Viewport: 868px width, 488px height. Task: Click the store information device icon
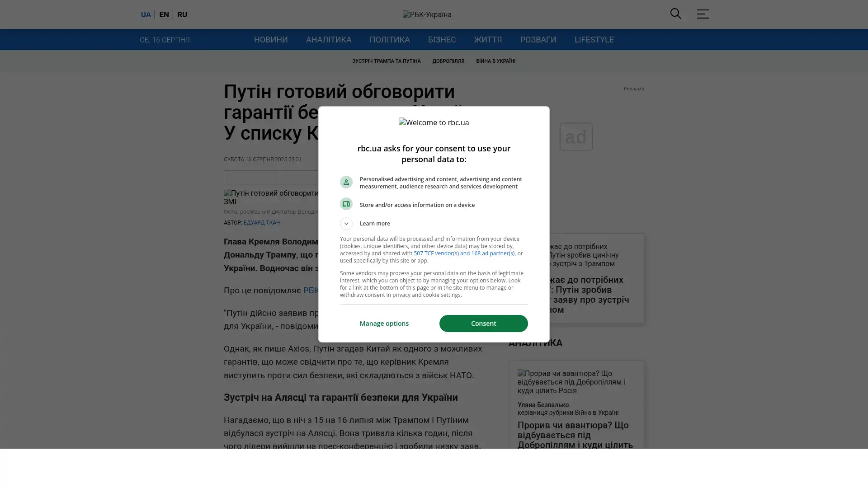pyautogui.click(x=346, y=204)
